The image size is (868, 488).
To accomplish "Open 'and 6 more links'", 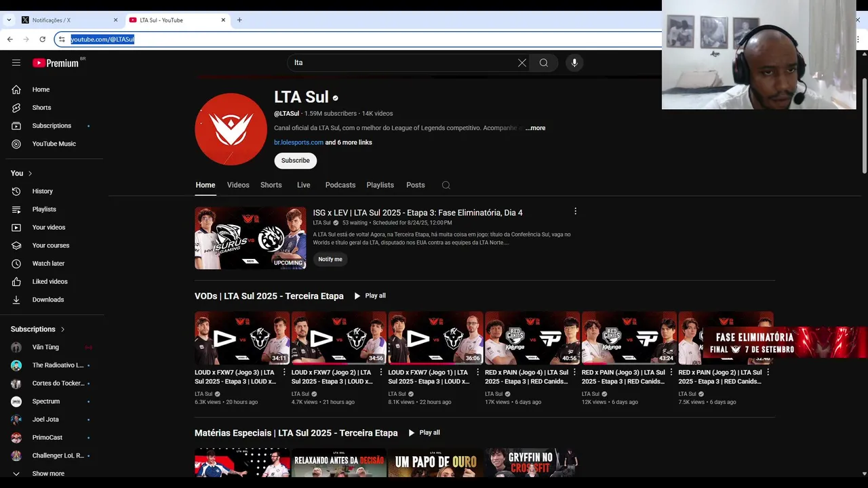I will click(x=349, y=142).
